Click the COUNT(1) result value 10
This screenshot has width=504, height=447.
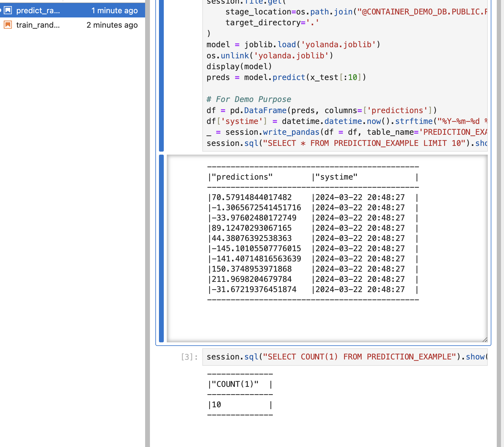(216, 405)
